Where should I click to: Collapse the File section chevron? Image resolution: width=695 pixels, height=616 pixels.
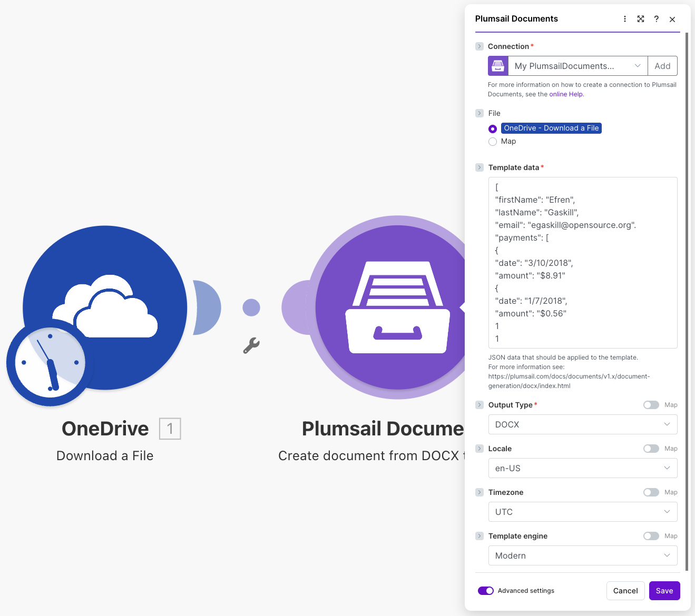coord(479,113)
